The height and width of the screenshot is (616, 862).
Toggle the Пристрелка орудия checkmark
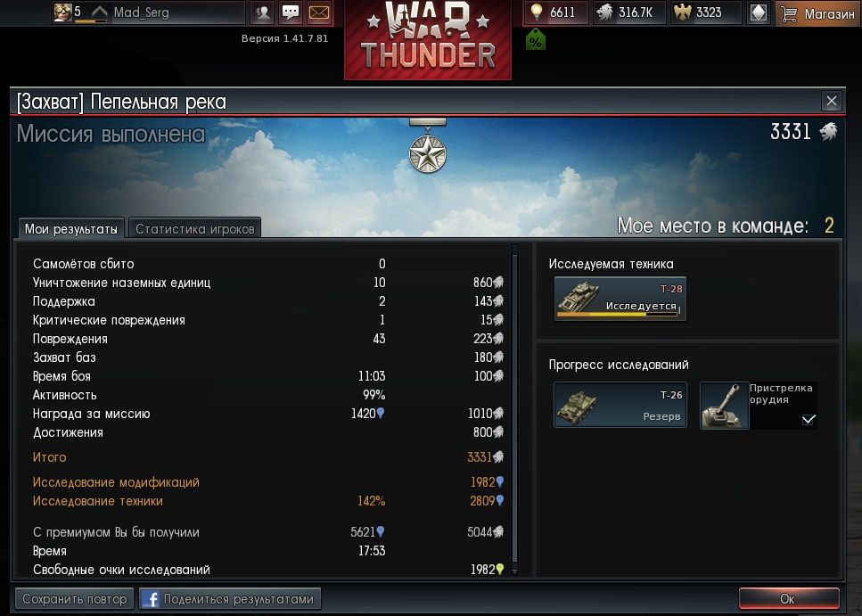809,420
